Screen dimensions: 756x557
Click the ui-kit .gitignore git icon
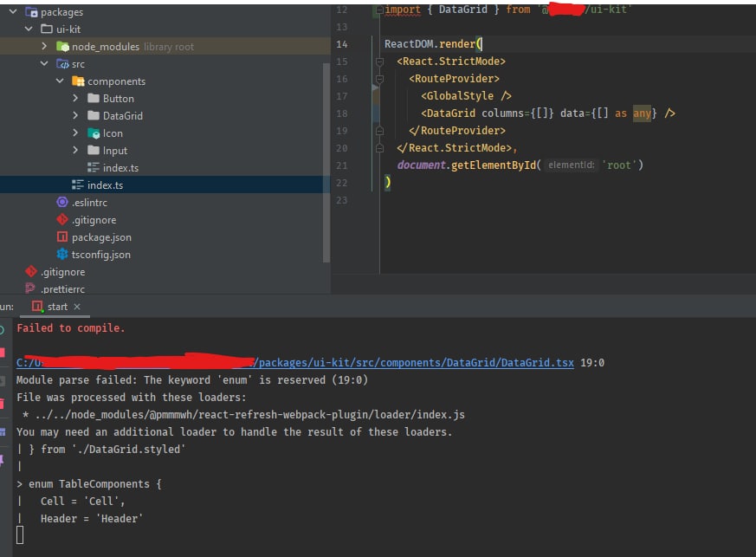62,219
